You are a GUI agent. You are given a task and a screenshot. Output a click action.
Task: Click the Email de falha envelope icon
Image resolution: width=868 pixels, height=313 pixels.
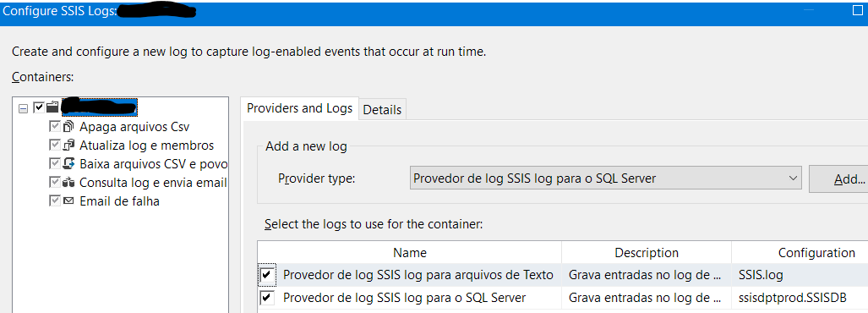(68, 200)
